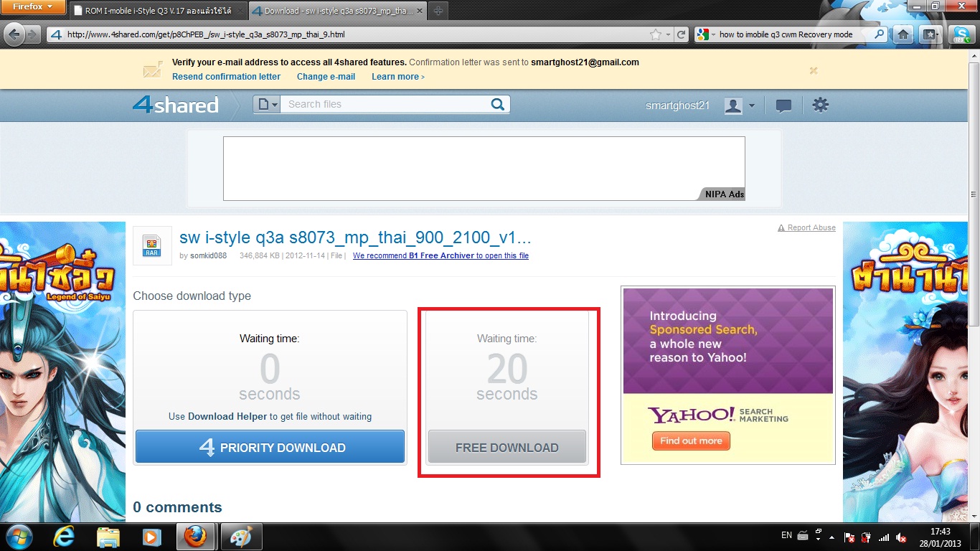Open Windows Explorer from the taskbar

click(x=108, y=537)
